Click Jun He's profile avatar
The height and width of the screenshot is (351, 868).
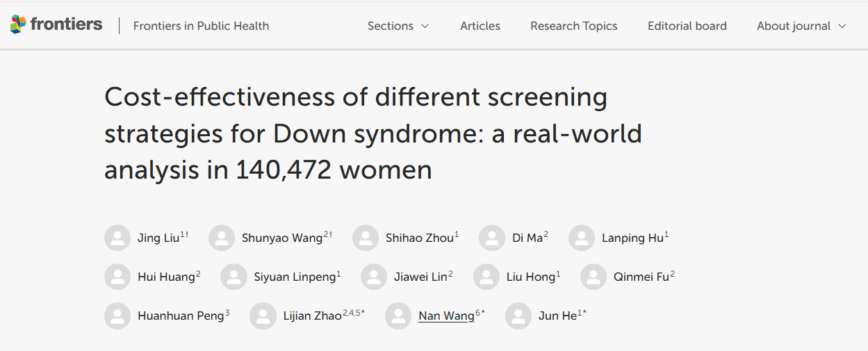tap(518, 316)
